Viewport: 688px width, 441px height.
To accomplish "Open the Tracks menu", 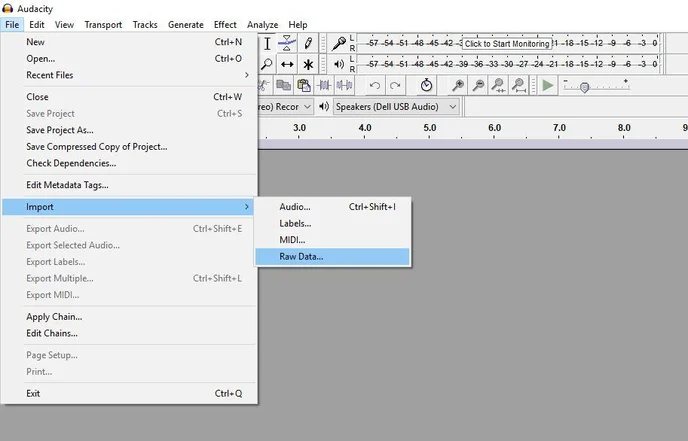I will tap(145, 25).
